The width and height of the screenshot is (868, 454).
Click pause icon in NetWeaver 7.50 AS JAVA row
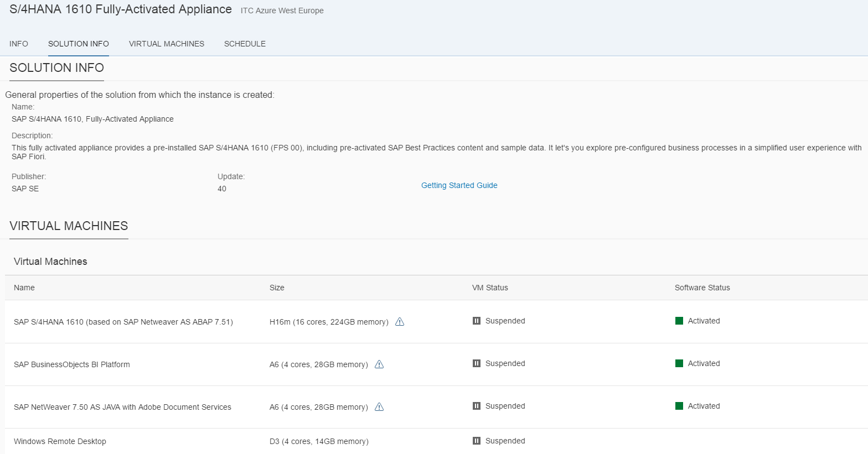pos(477,406)
